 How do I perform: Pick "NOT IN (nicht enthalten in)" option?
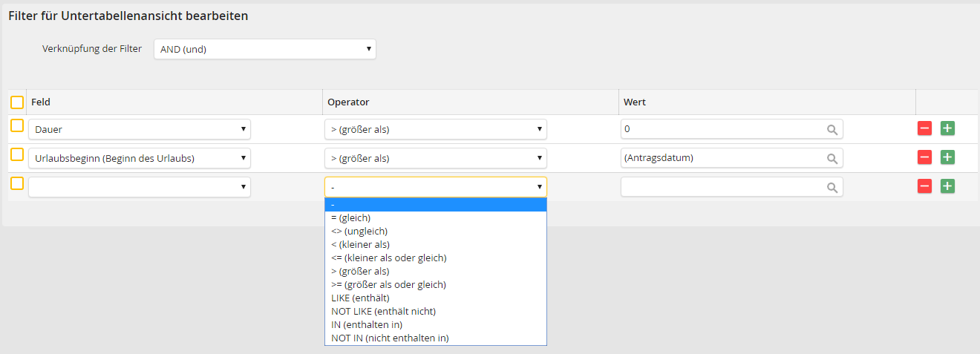coord(390,338)
